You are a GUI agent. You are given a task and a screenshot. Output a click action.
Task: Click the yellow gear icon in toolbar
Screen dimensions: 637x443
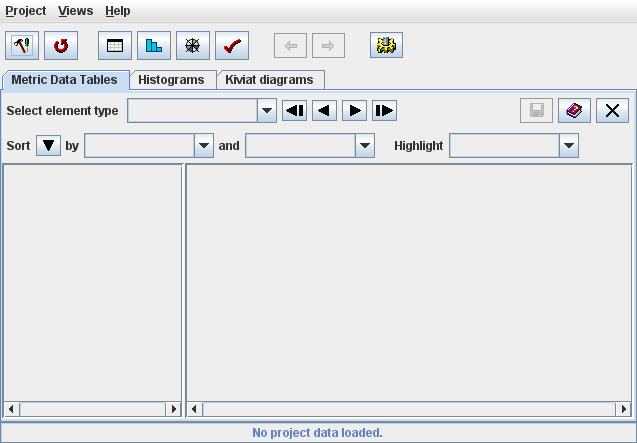point(386,46)
